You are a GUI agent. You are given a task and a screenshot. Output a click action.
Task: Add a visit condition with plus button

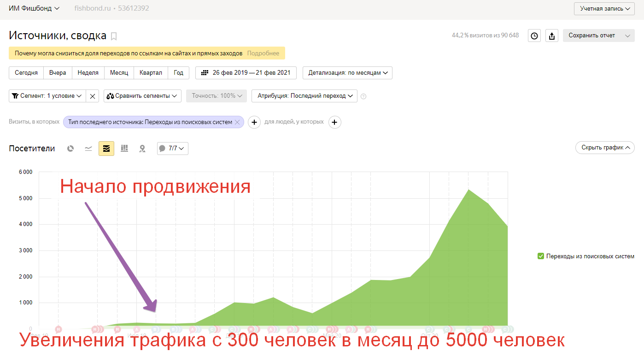coord(255,122)
